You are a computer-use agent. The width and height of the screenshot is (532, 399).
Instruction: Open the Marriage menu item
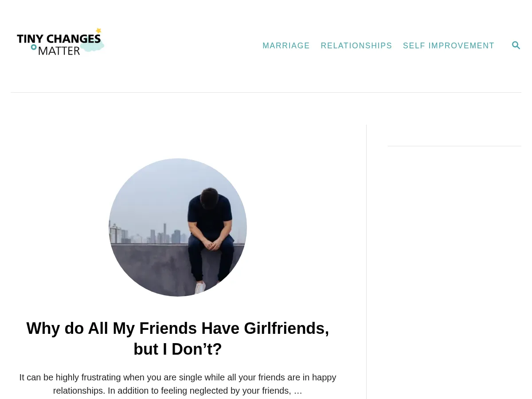click(x=286, y=46)
